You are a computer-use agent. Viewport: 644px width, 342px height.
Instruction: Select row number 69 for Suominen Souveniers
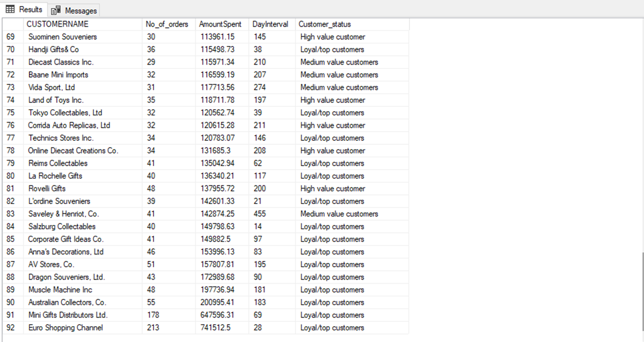point(11,36)
